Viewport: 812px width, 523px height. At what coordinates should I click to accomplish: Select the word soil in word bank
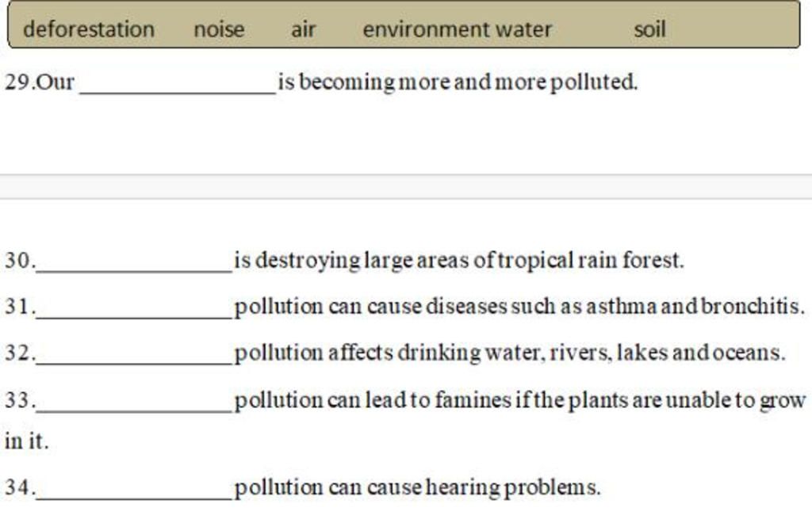650,29
